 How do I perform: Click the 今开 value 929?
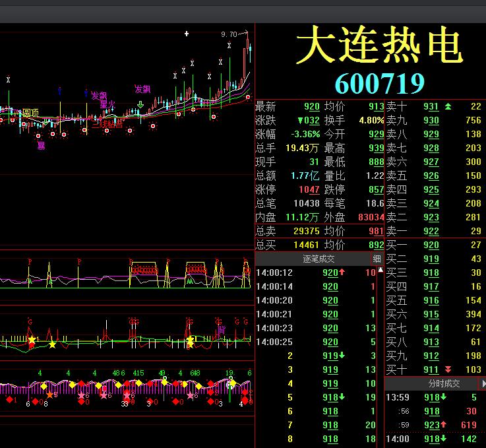coord(377,134)
